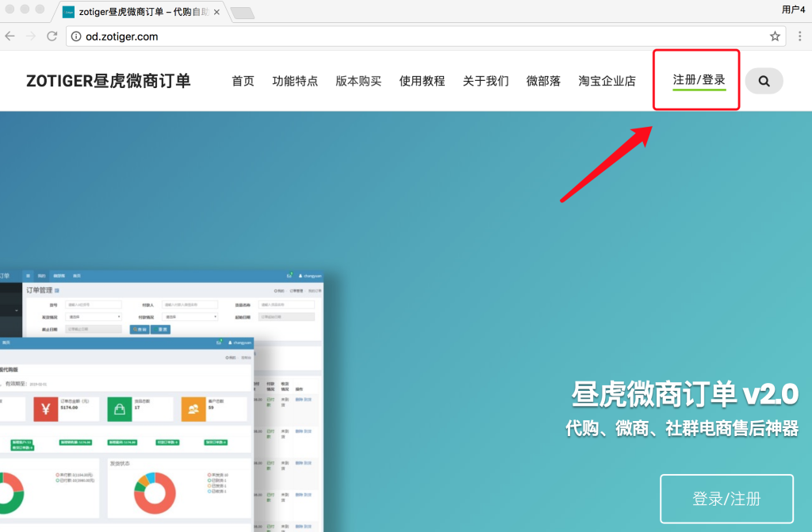Screen dimensions: 812x532
Task: Click the od.zotiger.com address field
Action: coord(426,36)
